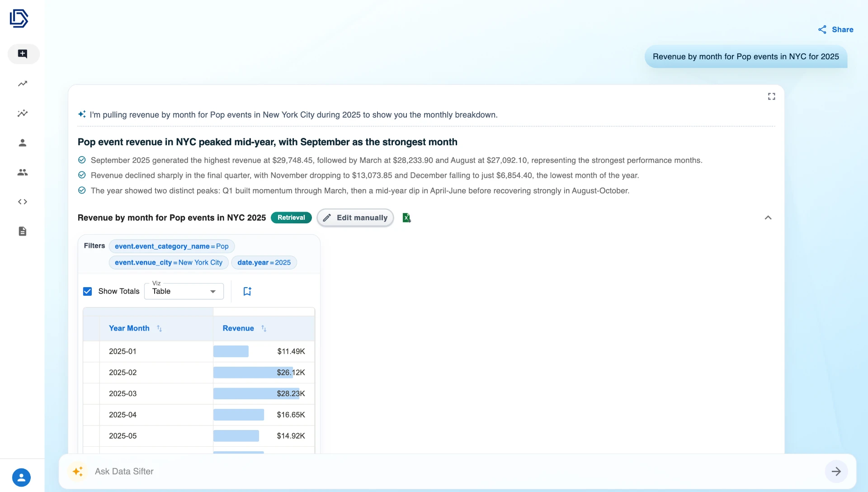Click the Retrieval badge
The height and width of the screenshot is (492, 868).
click(291, 218)
